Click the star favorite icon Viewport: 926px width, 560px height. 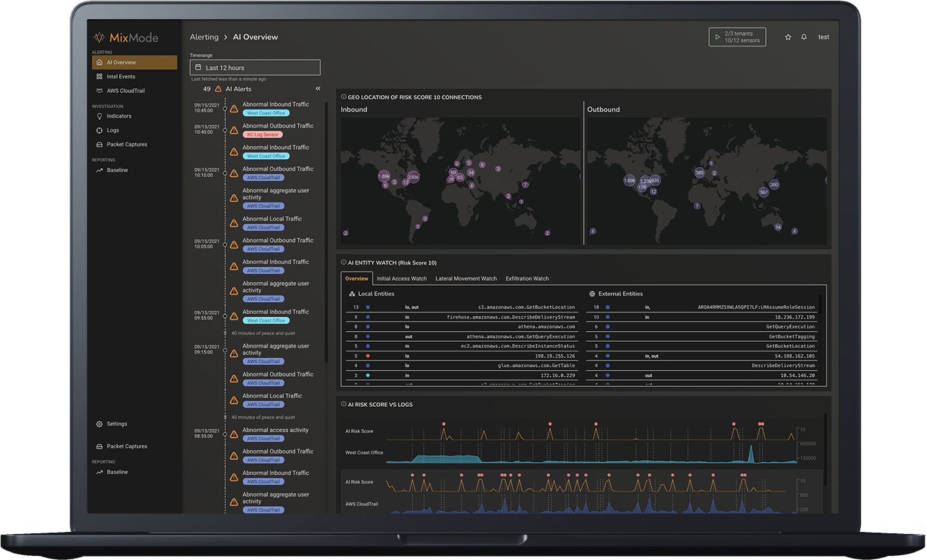click(788, 37)
